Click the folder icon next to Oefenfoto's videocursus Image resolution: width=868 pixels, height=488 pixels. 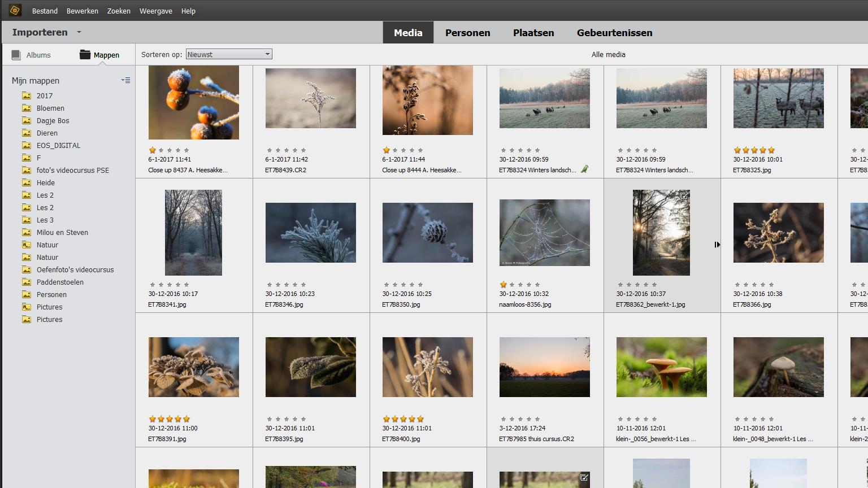pyautogui.click(x=27, y=269)
